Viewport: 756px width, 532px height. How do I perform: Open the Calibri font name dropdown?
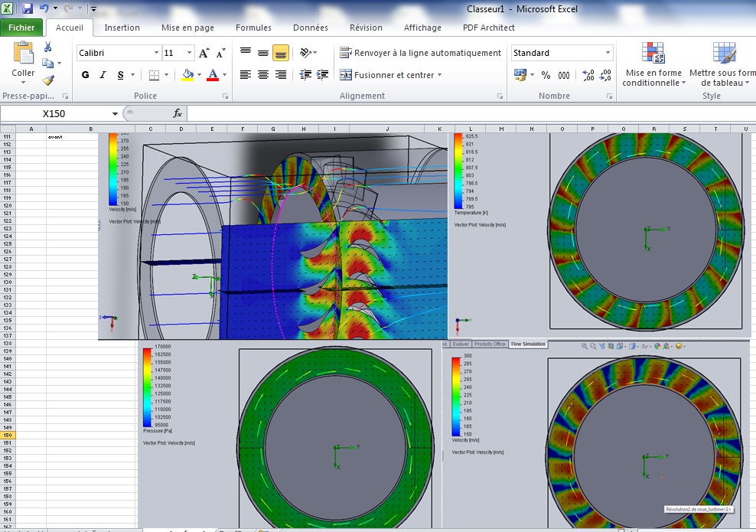pos(156,54)
